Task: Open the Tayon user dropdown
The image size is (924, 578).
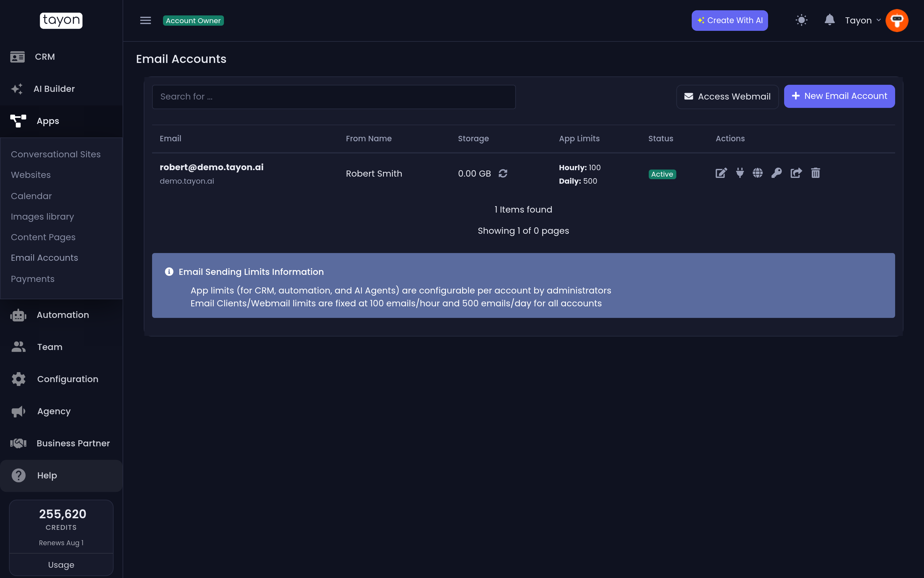Action: [x=862, y=21]
